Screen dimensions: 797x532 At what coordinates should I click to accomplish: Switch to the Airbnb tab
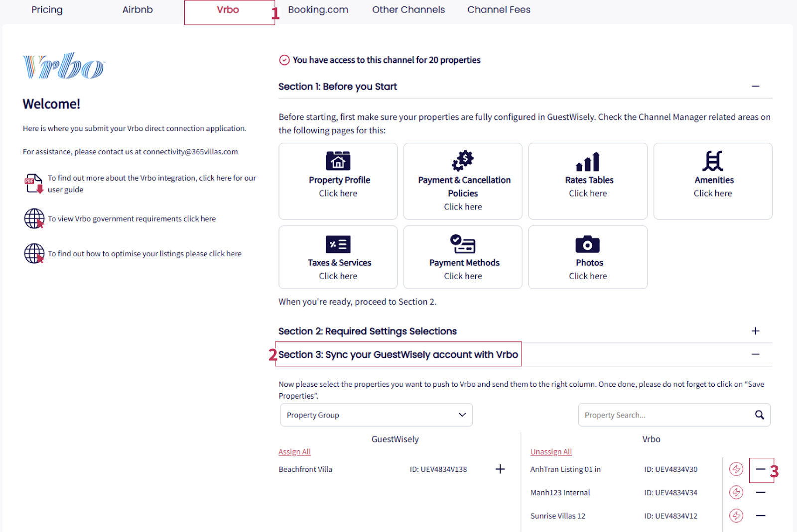pyautogui.click(x=137, y=9)
